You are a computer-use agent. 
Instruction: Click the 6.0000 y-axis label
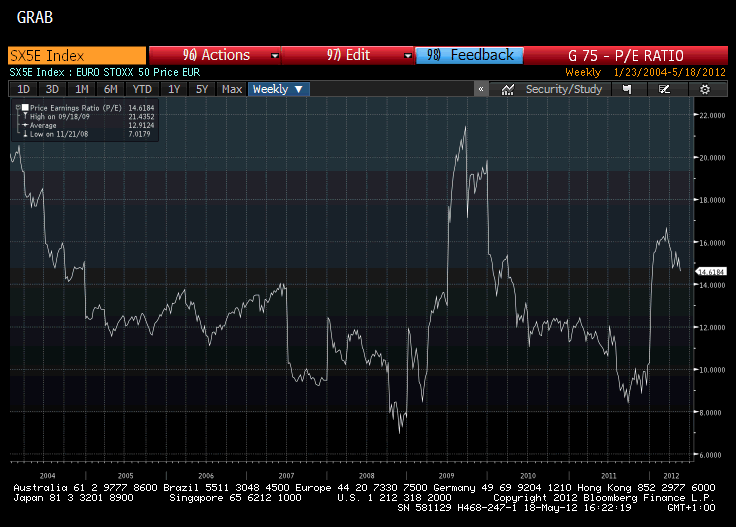[710, 455]
